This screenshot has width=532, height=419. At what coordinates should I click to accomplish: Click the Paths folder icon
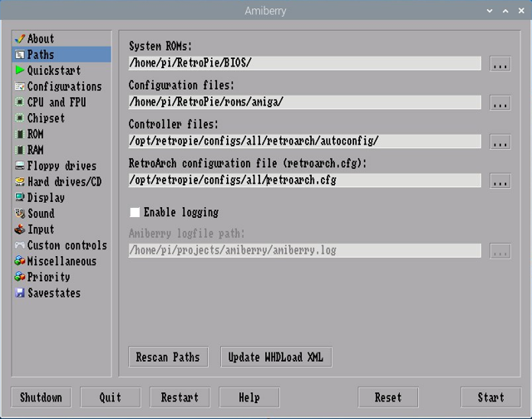point(20,55)
